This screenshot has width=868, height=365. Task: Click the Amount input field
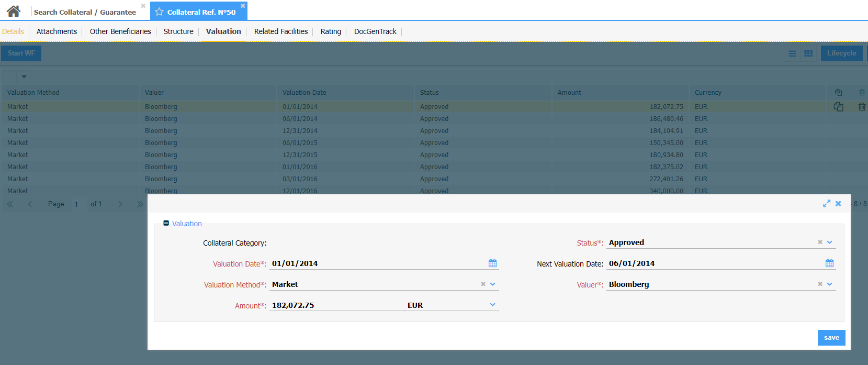tap(336, 305)
